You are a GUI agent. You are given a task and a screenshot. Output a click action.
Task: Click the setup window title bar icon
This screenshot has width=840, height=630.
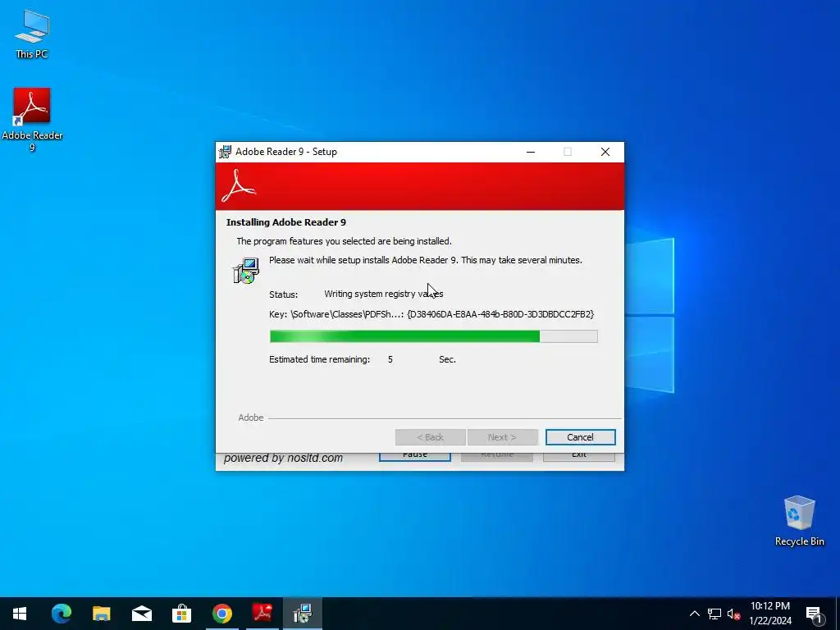coord(226,152)
